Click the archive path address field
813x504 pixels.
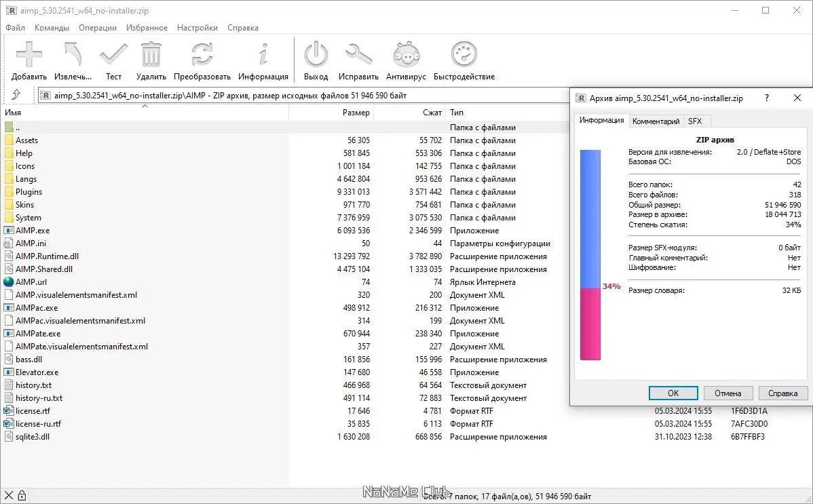(x=303, y=96)
